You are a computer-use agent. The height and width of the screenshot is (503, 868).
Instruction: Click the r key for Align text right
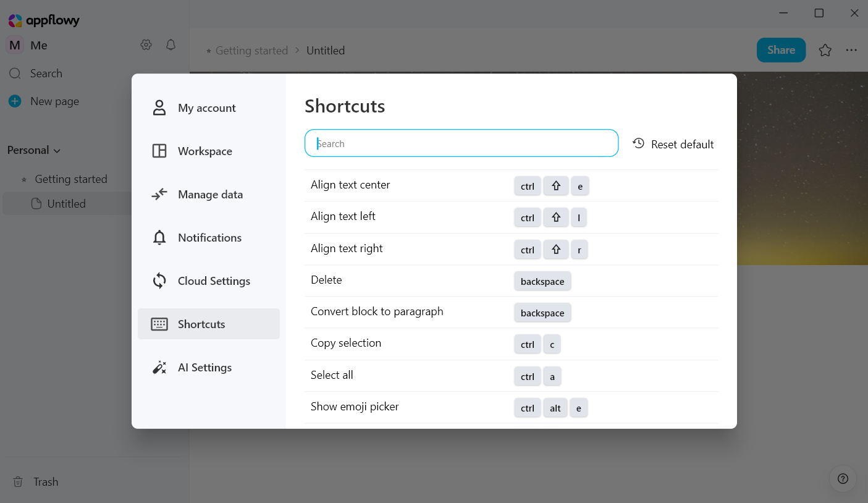[x=579, y=250]
